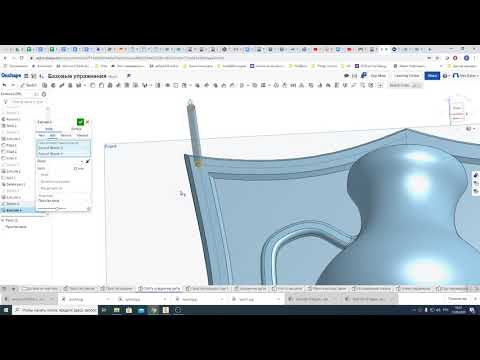Select the Thicken tool in the toolbar
The width and height of the screenshot is (480, 360).
coord(78,85)
